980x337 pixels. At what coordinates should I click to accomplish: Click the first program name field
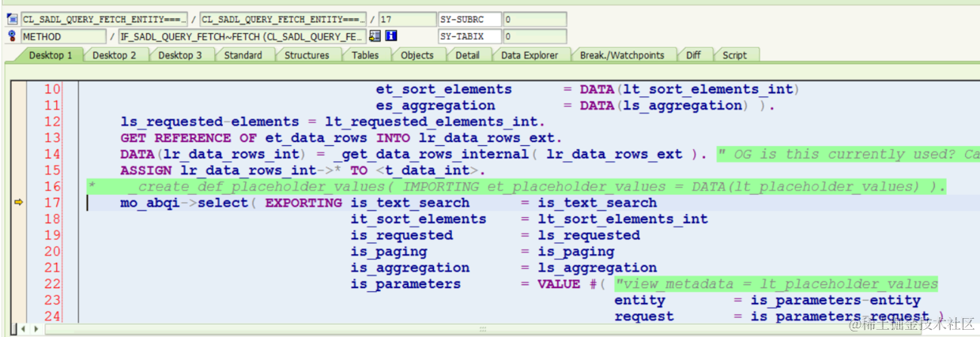click(104, 19)
